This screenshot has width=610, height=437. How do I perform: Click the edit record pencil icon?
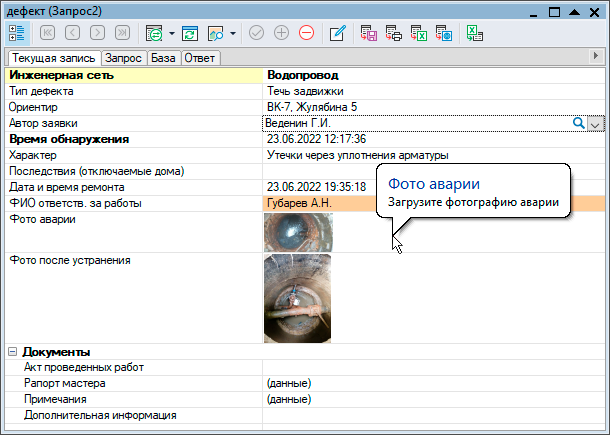pos(338,33)
